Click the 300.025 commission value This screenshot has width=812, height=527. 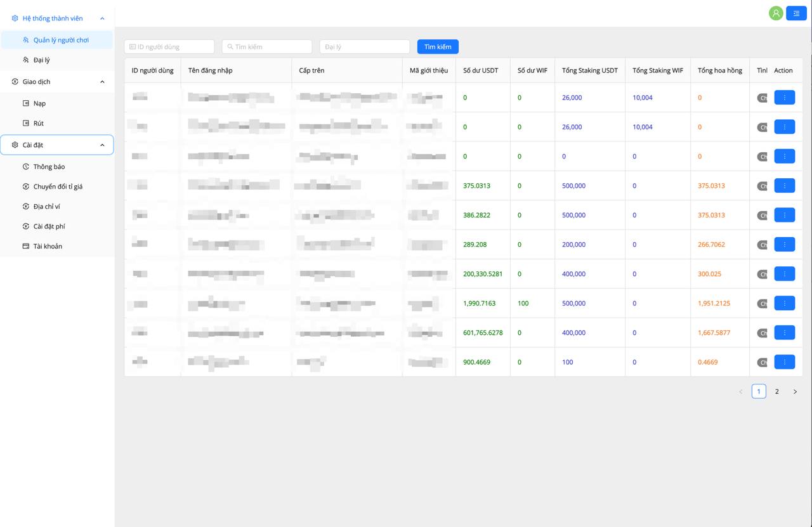click(709, 274)
